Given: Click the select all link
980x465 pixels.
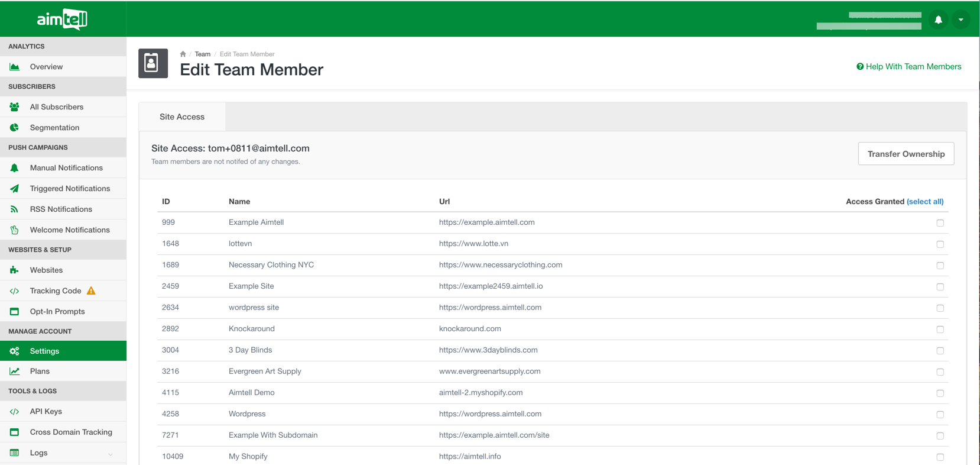Looking at the screenshot, I should coord(925,202).
